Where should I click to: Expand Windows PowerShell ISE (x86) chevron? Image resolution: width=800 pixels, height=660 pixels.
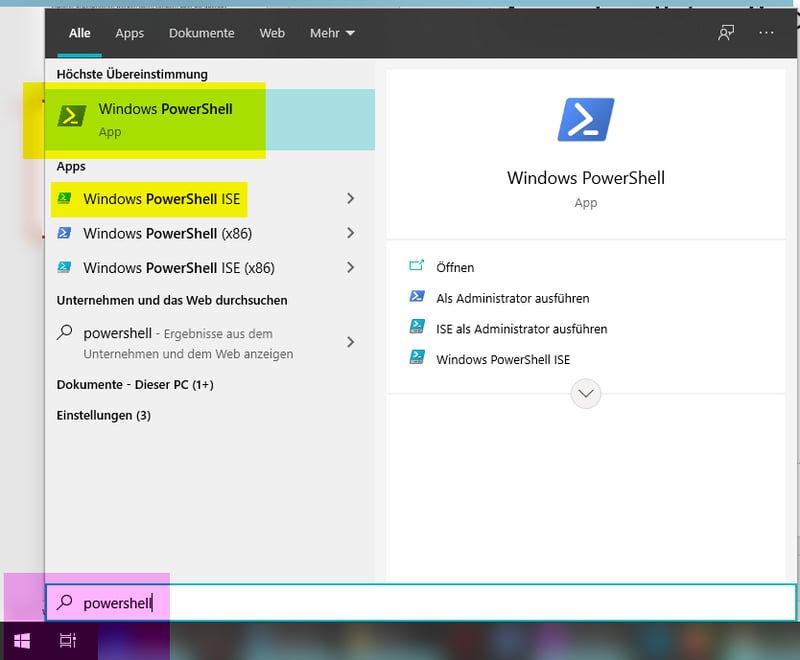(x=351, y=267)
